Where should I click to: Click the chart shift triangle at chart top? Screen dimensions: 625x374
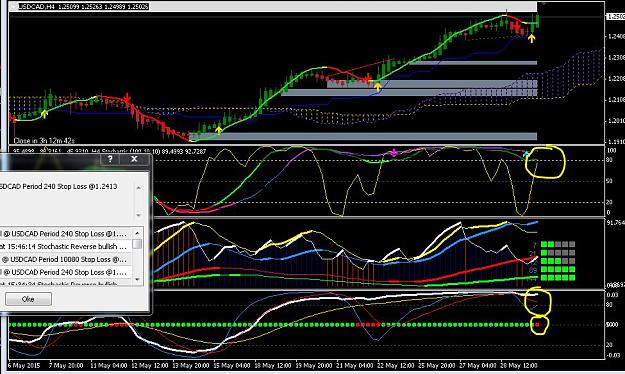544,4
